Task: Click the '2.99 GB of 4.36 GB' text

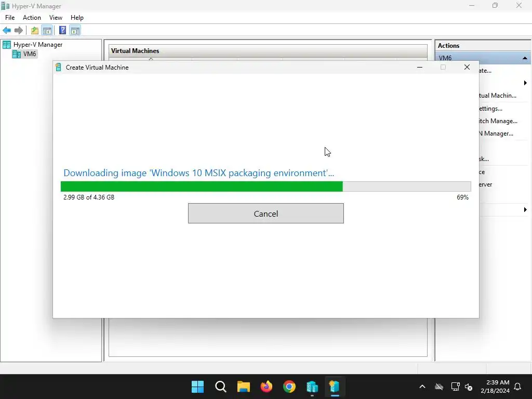Action: [89, 197]
